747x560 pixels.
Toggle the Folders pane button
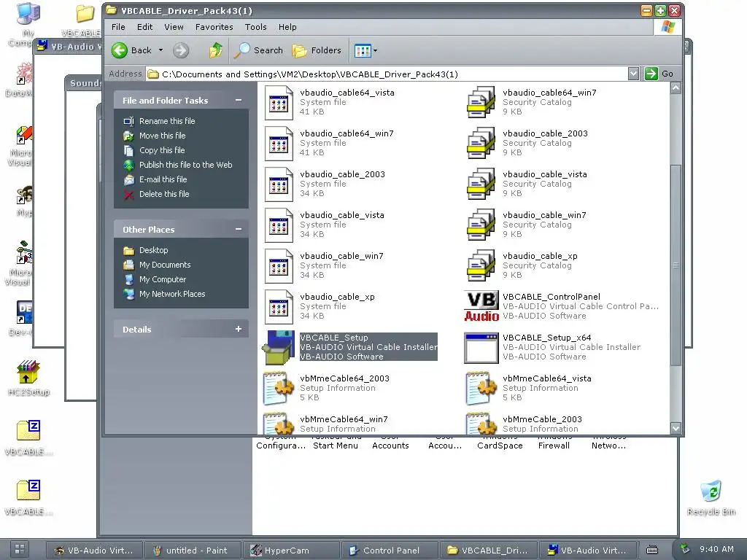tap(317, 50)
